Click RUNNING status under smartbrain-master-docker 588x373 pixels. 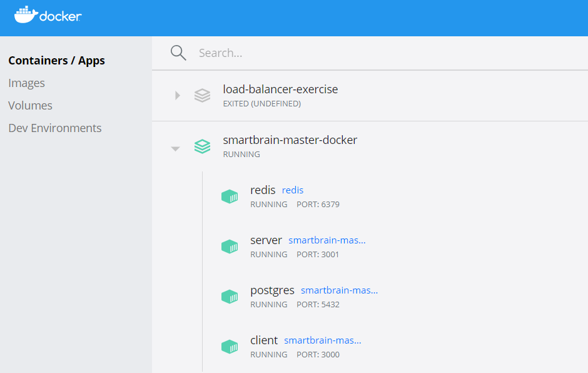pyautogui.click(x=241, y=154)
